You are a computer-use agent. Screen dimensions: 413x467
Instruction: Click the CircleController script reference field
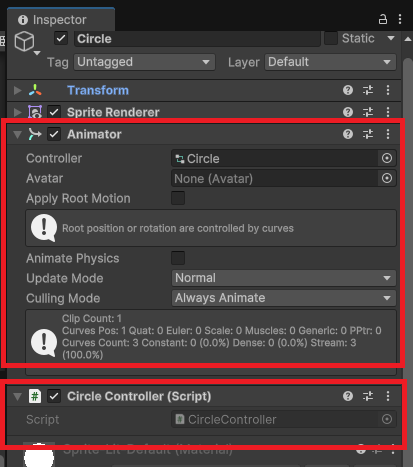point(284,419)
